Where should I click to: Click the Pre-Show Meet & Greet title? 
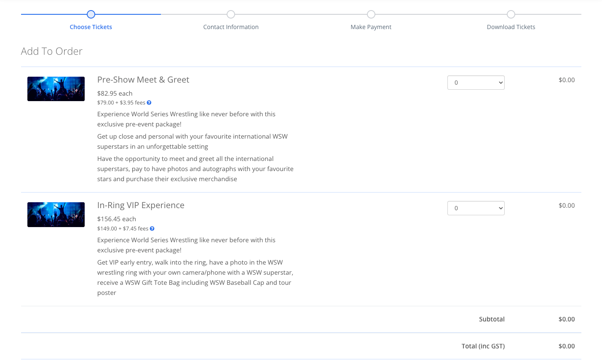[x=143, y=80]
